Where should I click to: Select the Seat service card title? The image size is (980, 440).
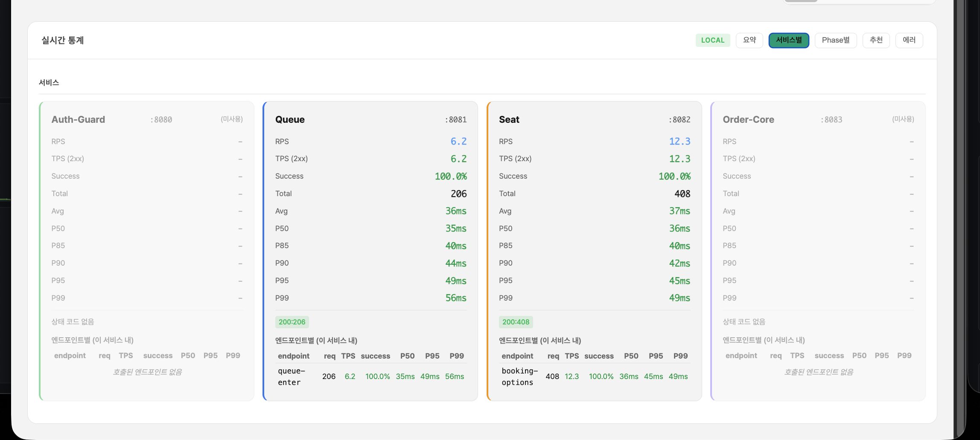(509, 119)
